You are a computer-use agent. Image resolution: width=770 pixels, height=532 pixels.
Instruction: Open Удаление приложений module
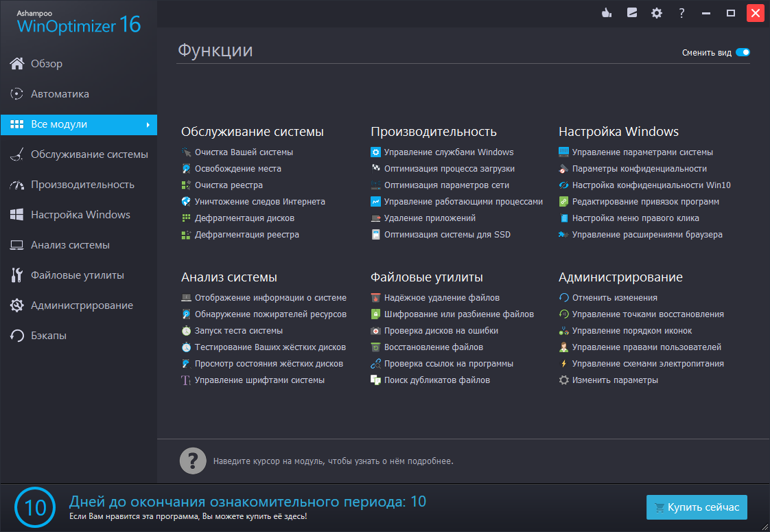pos(430,218)
